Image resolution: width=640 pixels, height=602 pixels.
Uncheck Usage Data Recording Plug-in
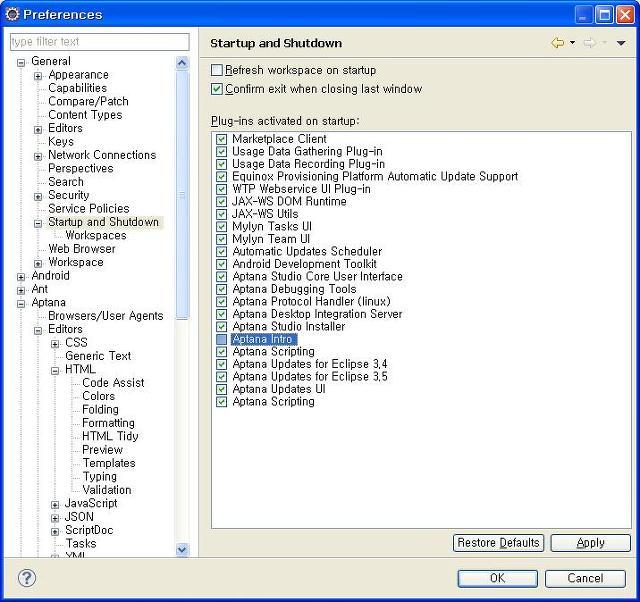tap(221, 164)
